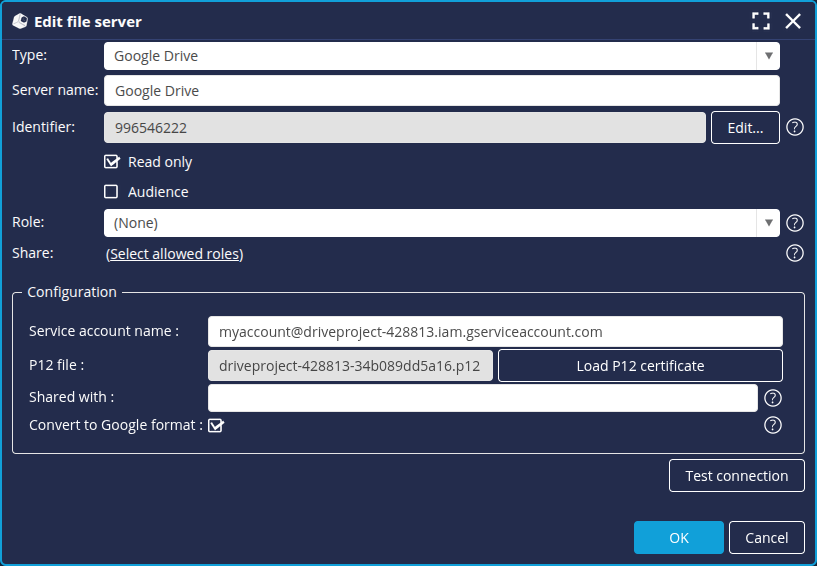
Task: Maximize the Edit file server dialog
Action: [761, 21]
